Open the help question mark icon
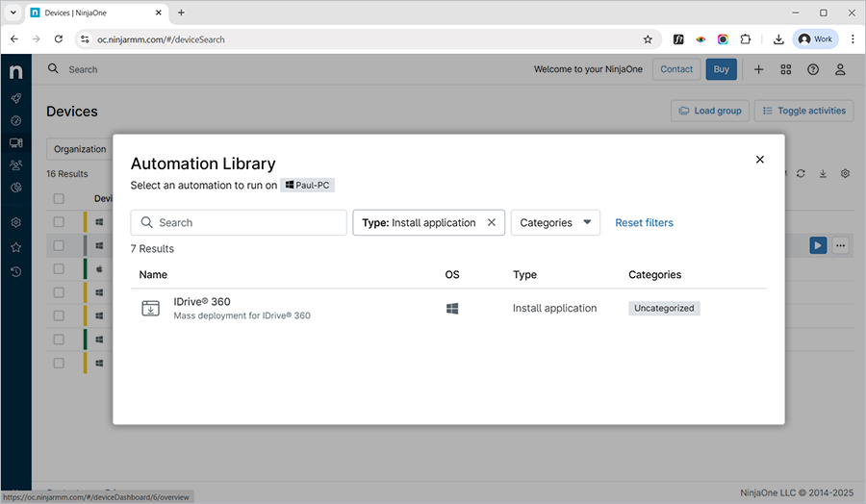The image size is (866, 504). click(x=813, y=69)
